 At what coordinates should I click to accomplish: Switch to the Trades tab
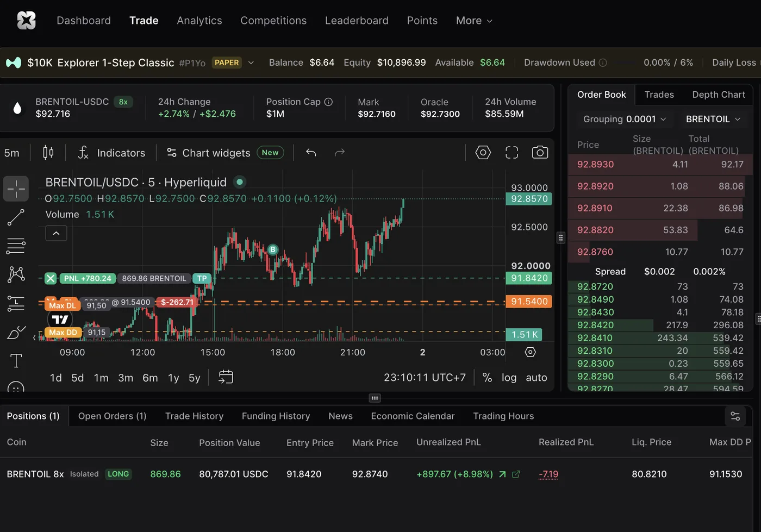tap(659, 95)
